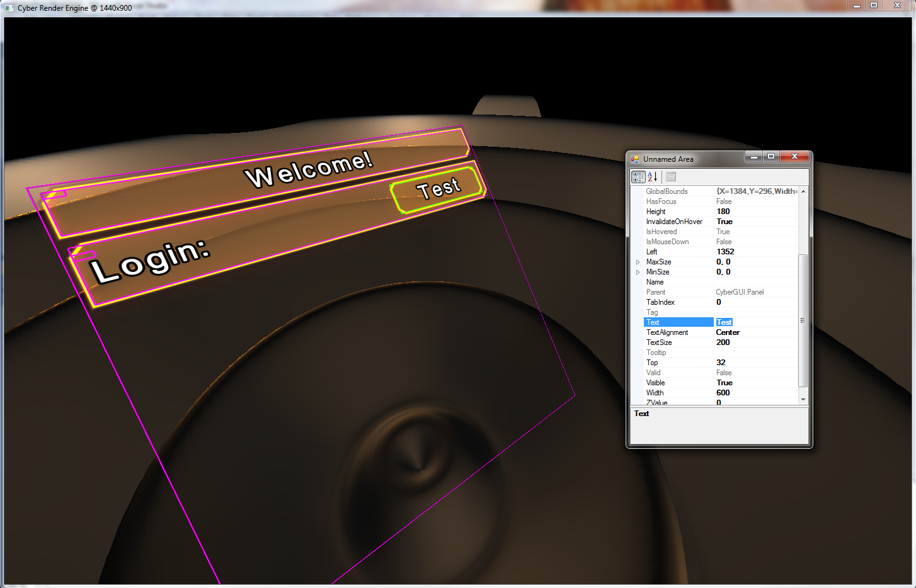The image size is (916, 588).
Task: Click the Unnamed Area window title icon
Action: pyautogui.click(x=635, y=159)
